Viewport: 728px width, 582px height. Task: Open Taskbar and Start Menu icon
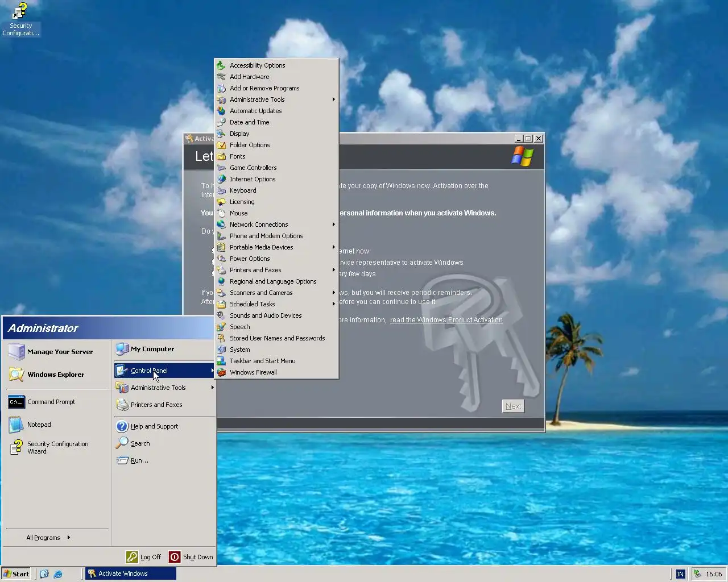click(221, 361)
